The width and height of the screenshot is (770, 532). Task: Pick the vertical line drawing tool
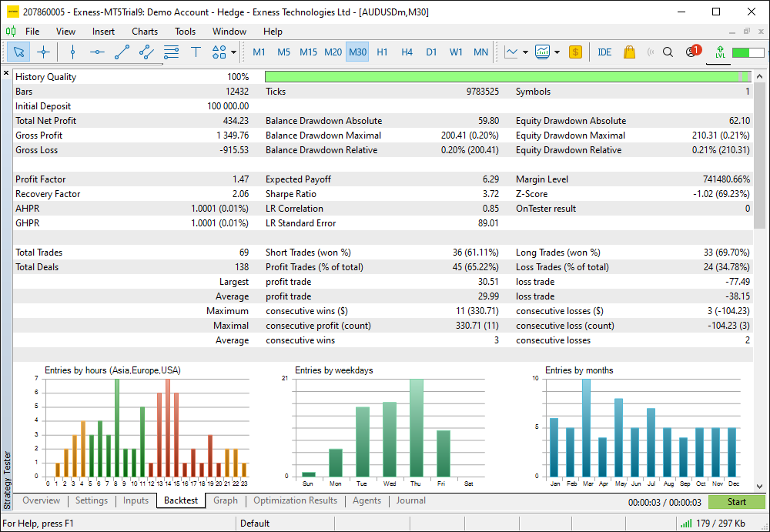[72, 52]
